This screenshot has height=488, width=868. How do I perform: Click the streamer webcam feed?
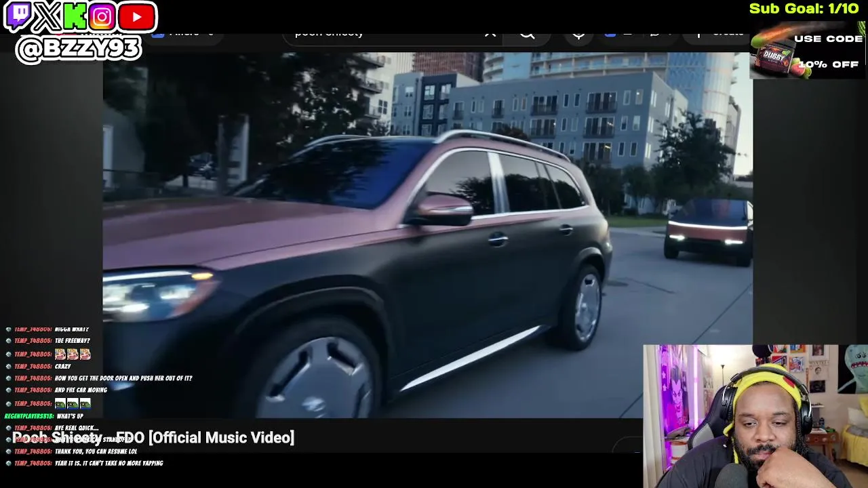click(x=755, y=416)
